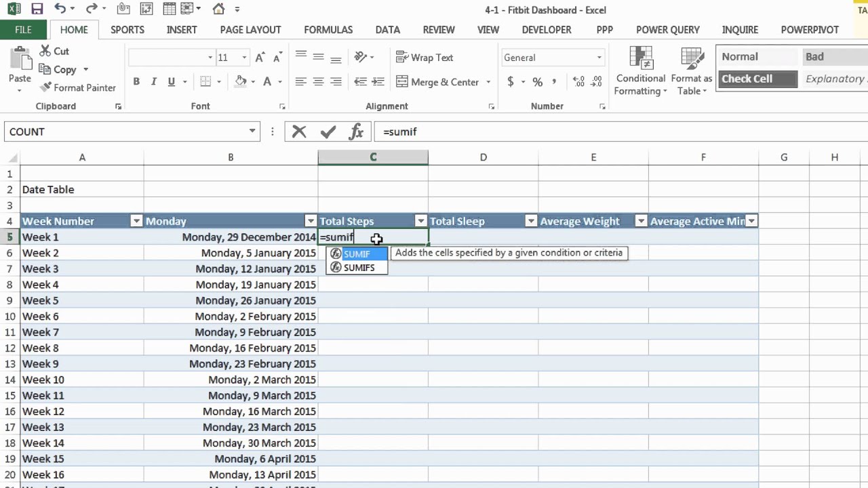Align cell text to the right

coord(336,82)
